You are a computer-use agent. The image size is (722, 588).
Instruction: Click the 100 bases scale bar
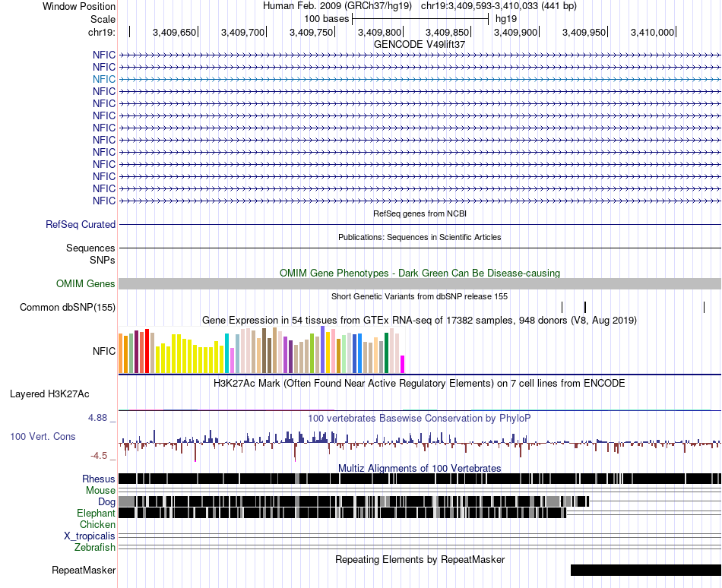[x=420, y=19]
